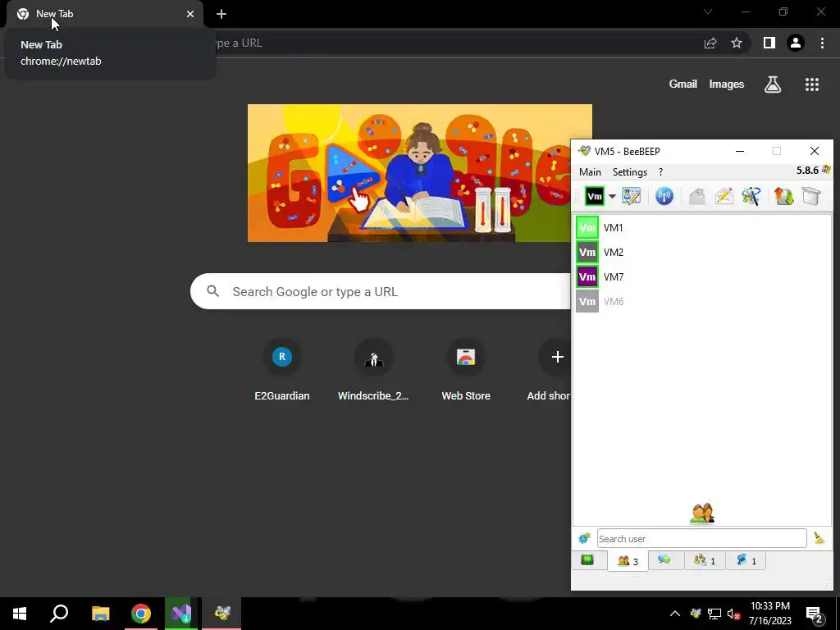The image size is (840, 630).
Task: Click the group tools icon in BeeBEEP toolbar
Action: (x=751, y=196)
